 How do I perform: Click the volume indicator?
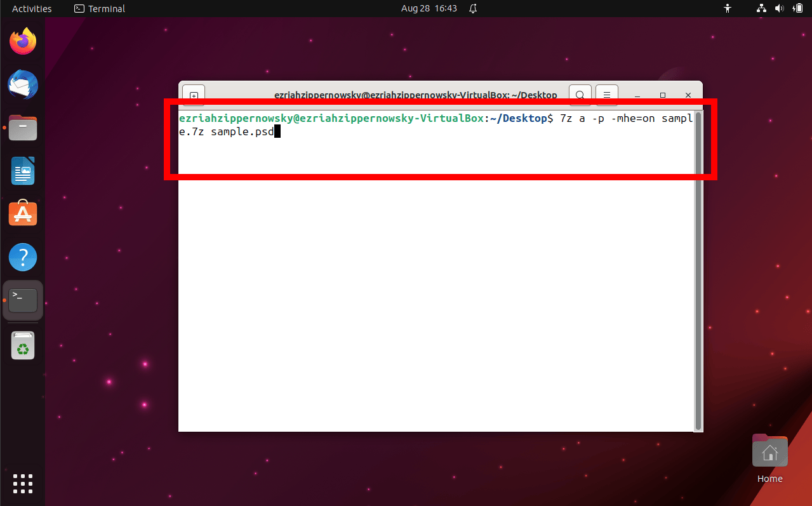point(780,8)
